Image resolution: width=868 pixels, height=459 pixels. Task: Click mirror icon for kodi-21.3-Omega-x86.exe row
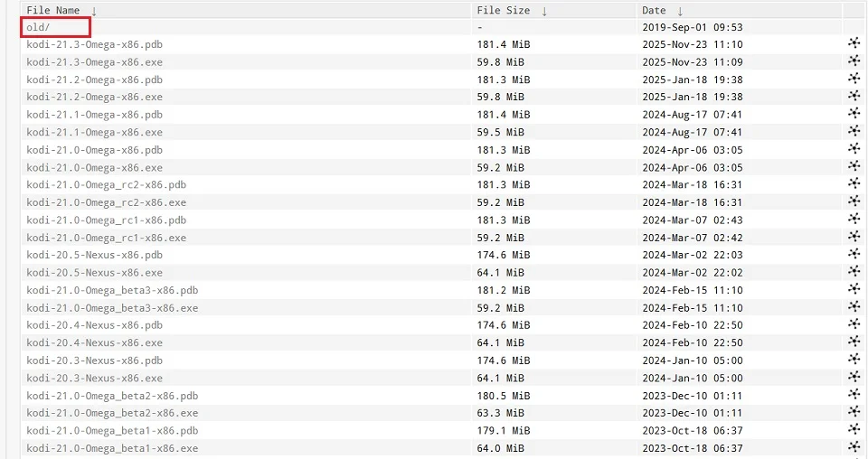[854, 61]
